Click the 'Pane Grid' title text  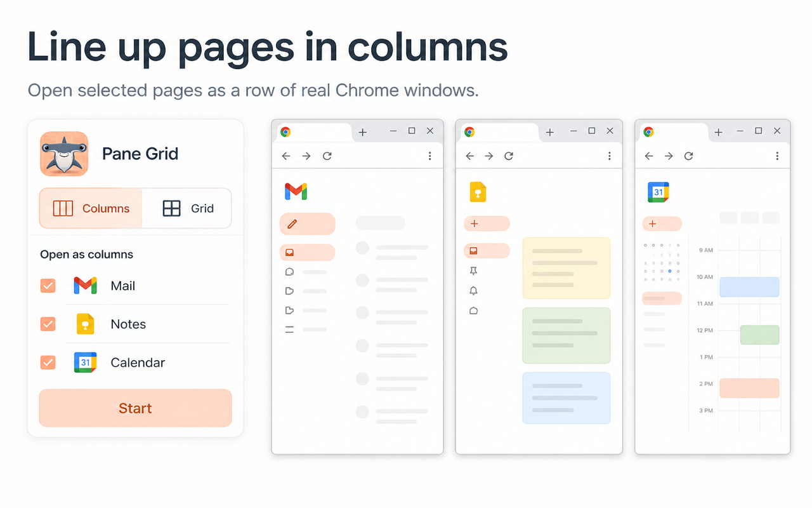(x=140, y=154)
